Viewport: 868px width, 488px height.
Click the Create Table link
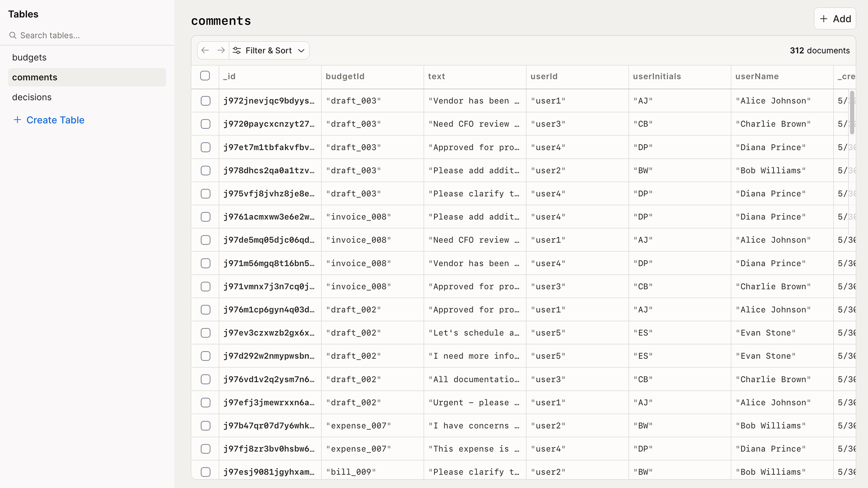coord(55,120)
